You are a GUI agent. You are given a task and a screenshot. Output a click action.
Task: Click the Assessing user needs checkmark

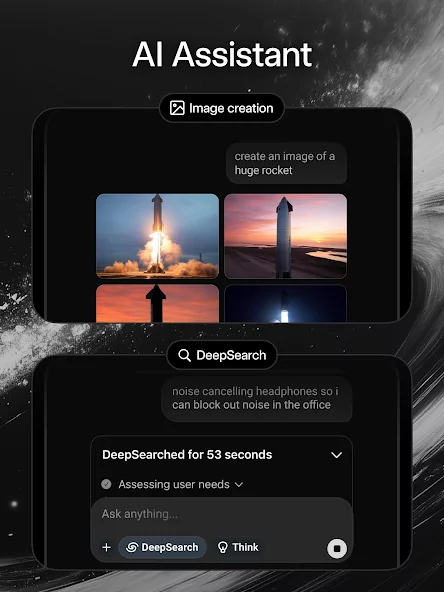tap(106, 484)
